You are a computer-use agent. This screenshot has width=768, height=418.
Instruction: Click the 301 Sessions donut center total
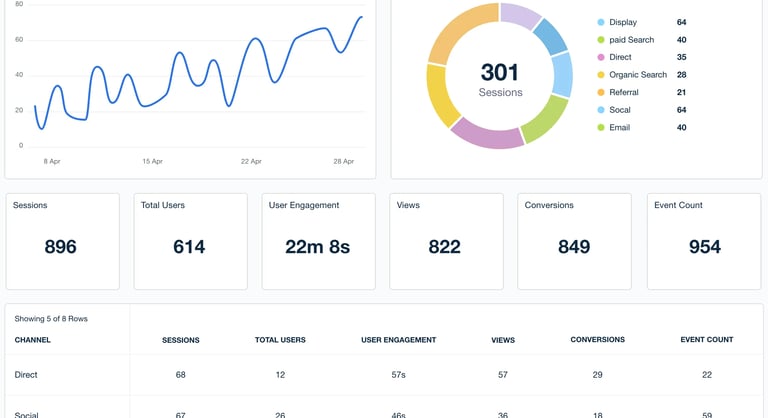pos(500,79)
